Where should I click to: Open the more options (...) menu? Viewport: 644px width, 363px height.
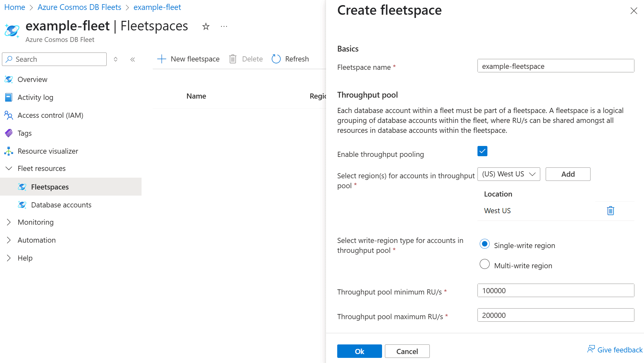point(224,26)
